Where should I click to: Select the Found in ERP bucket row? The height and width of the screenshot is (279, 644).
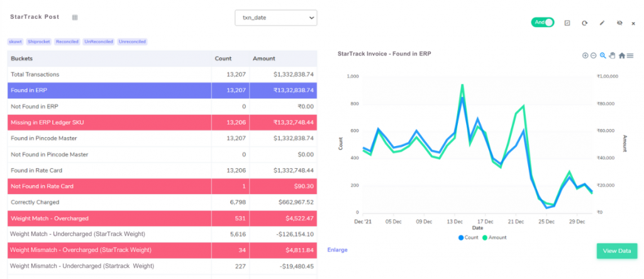coord(162,90)
